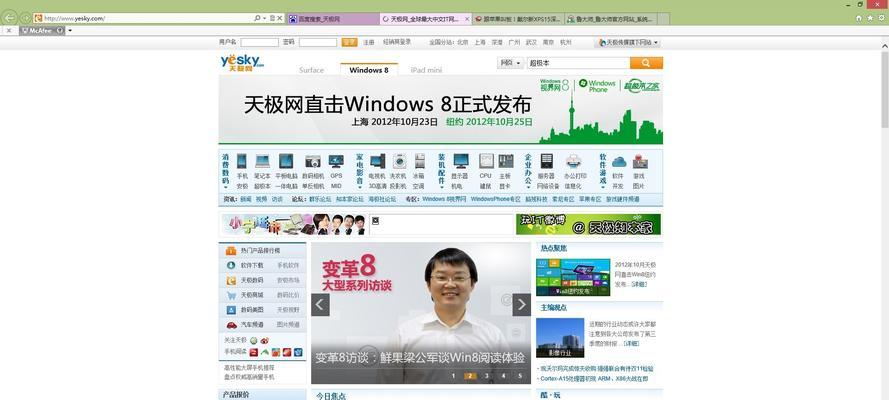
Task: Open 天极传媒旗下网站 dropdown
Action: tap(628, 42)
